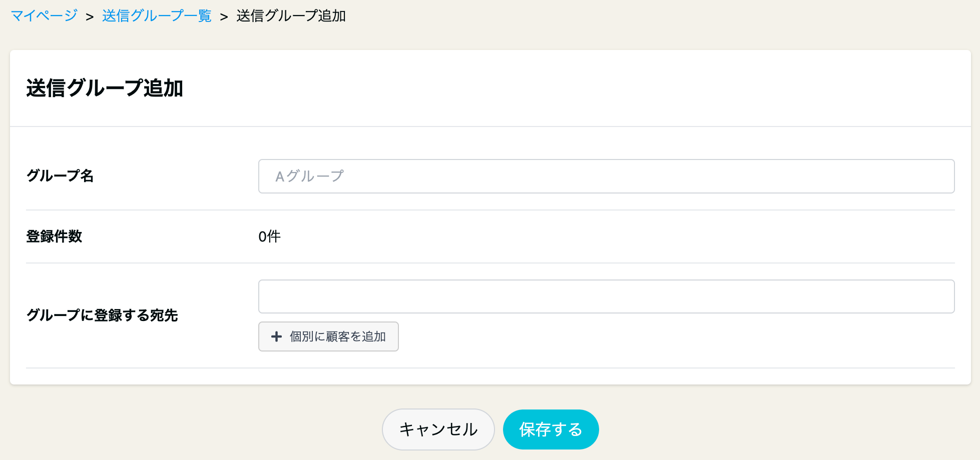Click the 送信グループ追加 page heading
This screenshot has width=980, height=460.
(x=105, y=88)
